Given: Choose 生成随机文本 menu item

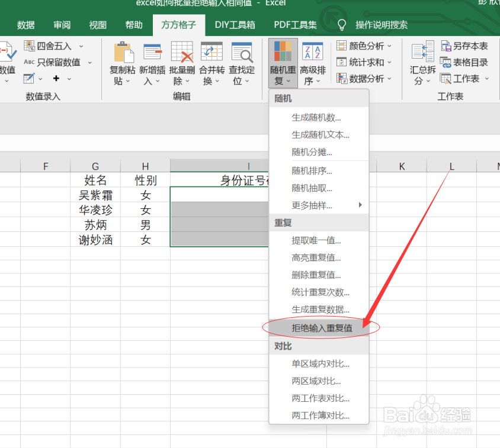Looking at the screenshot, I should pos(319,135).
